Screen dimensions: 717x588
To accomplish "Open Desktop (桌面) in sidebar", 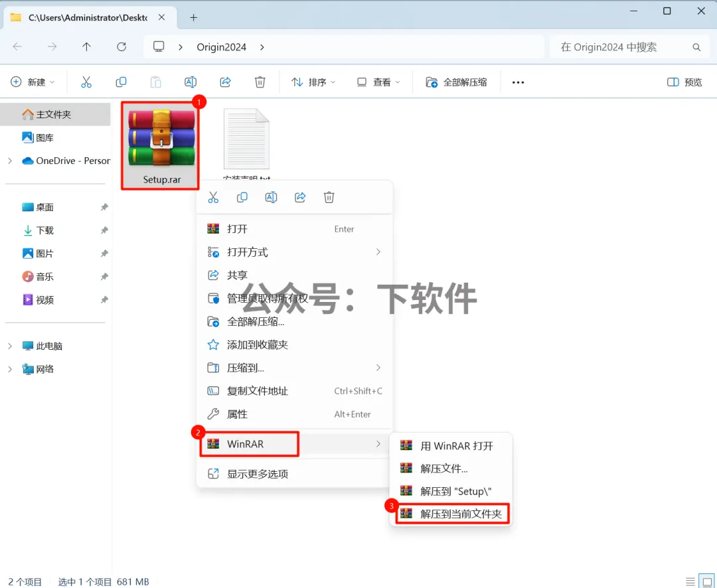I will click(55, 207).
